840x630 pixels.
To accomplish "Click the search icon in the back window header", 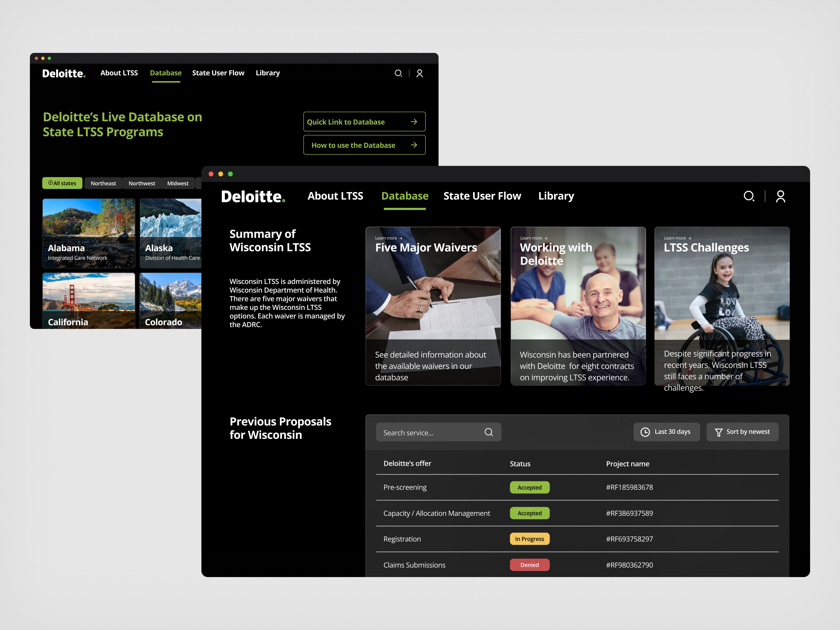I will pyautogui.click(x=398, y=73).
